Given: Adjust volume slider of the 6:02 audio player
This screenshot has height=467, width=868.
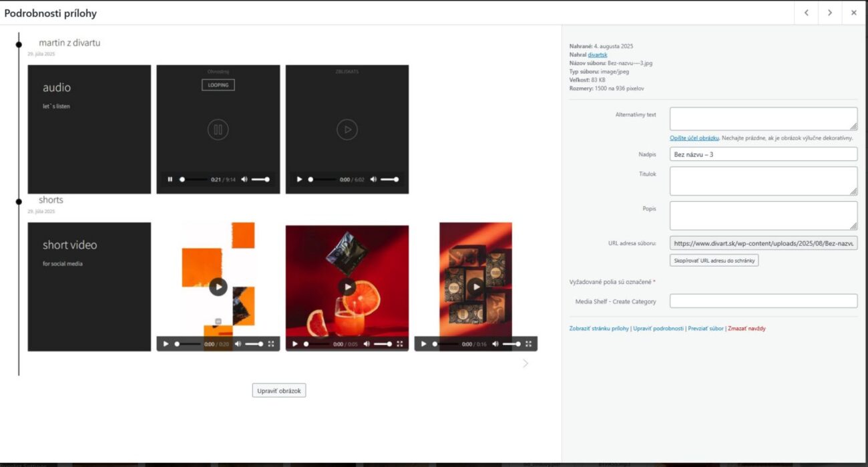Looking at the screenshot, I should tap(390, 179).
